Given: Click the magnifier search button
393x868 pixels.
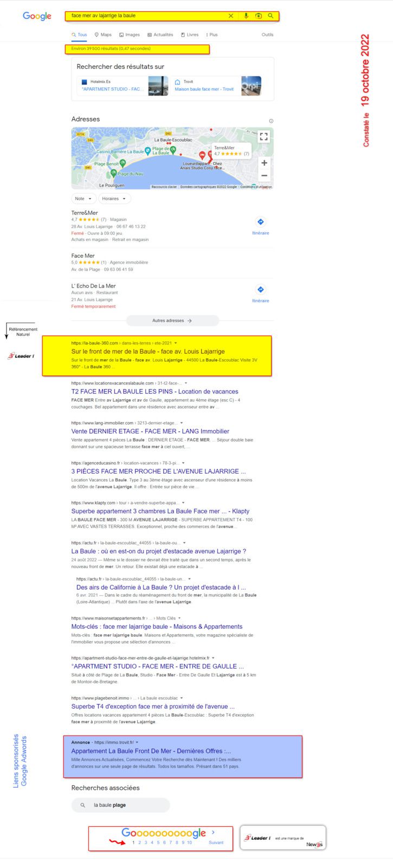Looking at the screenshot, I should click(271, 16).
